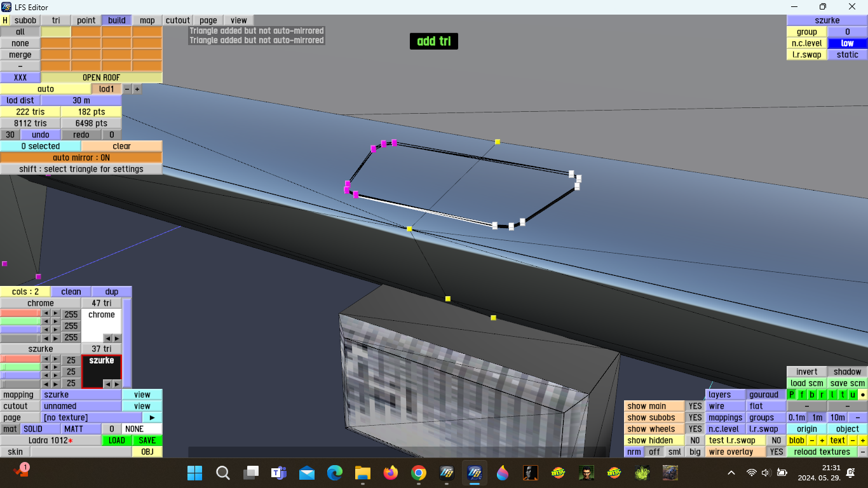Select the l layer button

click(832, 395)
